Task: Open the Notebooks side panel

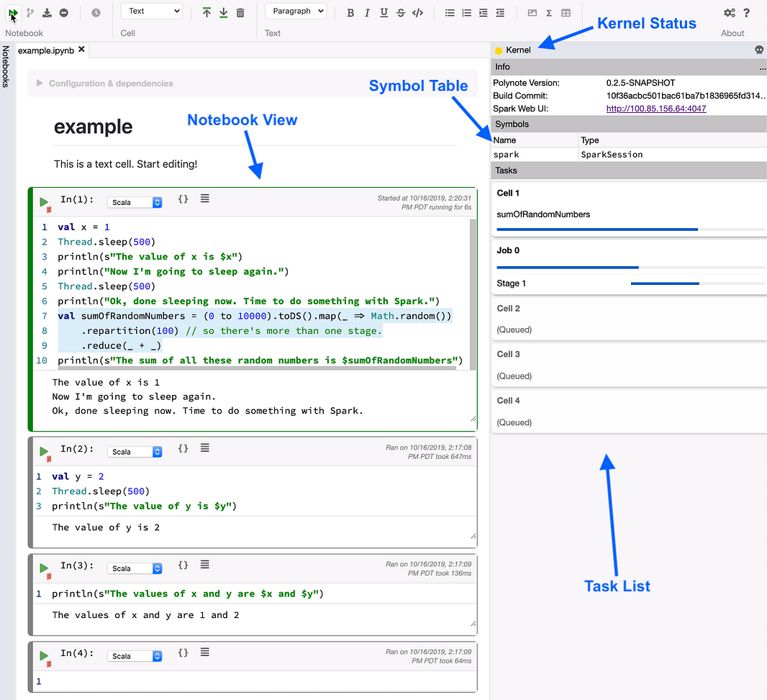Action: pos(6,66)
